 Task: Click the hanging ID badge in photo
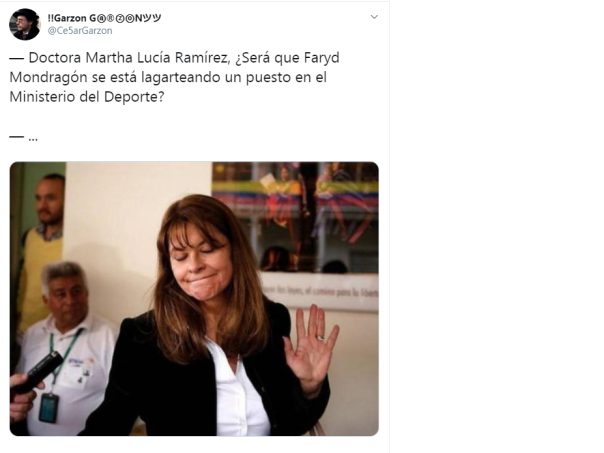click(x=49, y=408)
